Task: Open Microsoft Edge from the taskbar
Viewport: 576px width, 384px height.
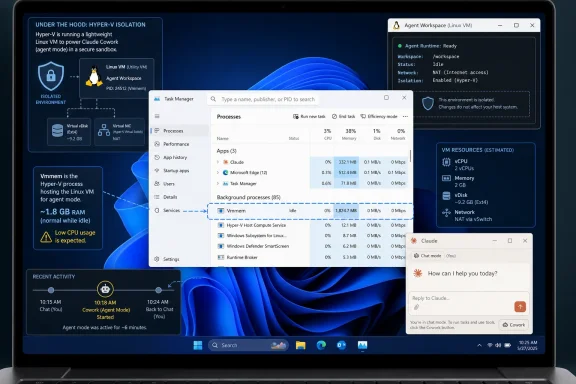Action: pyautogui.click(x=321, y=345)
